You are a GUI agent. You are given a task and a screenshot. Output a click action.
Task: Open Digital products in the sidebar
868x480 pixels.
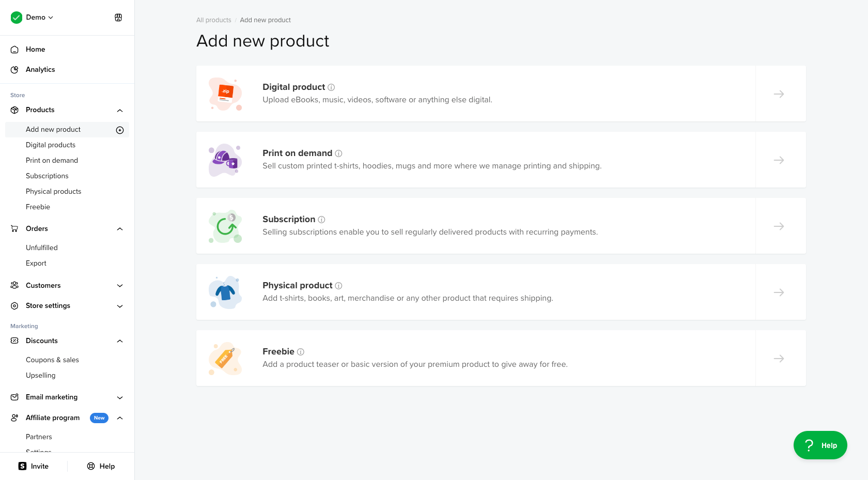point(51,145)
